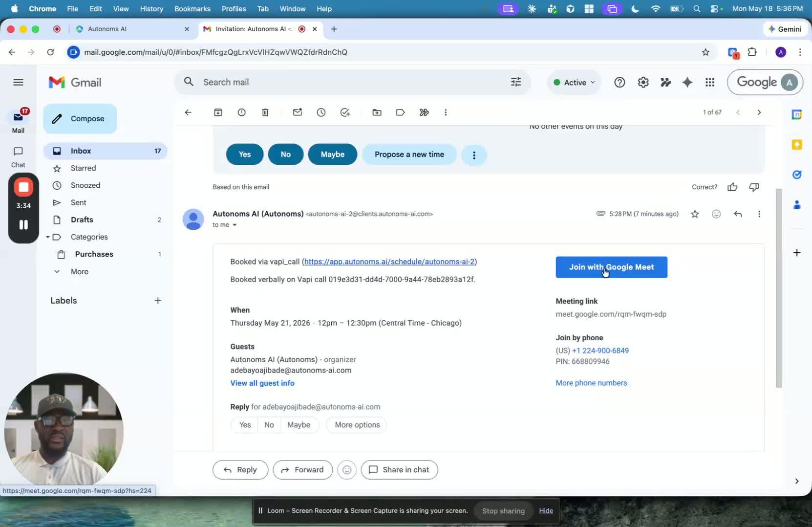Go to the next email

tap(759, 112)
